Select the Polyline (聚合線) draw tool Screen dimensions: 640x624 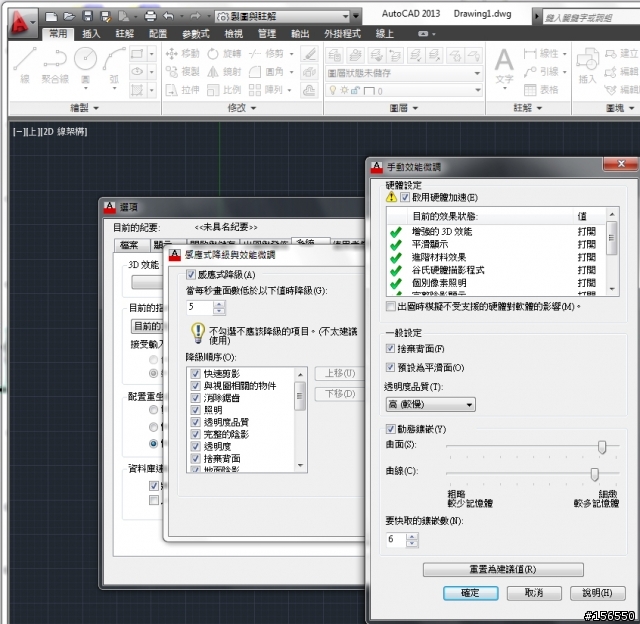click(x=55, y=65)
